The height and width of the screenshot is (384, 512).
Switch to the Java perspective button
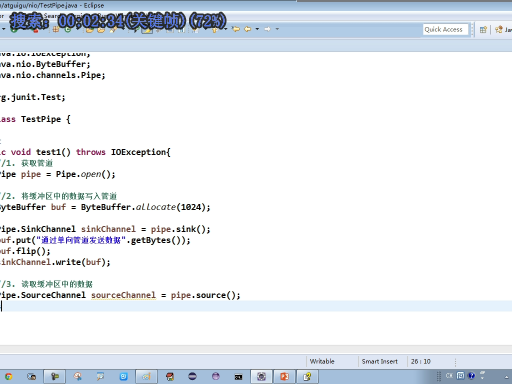(503, 30)
